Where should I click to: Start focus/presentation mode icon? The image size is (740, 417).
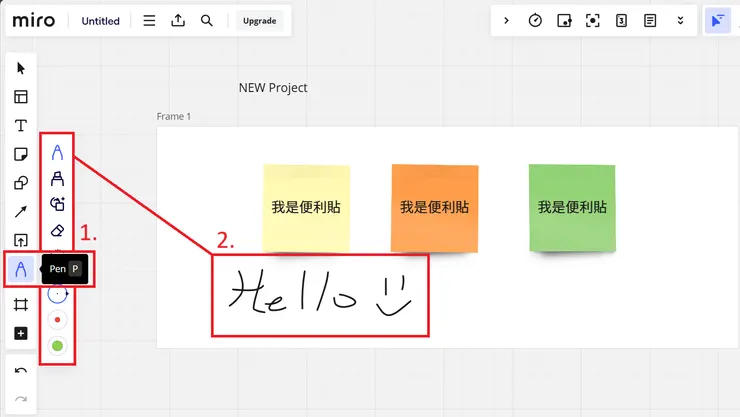(x=593, y=21)
